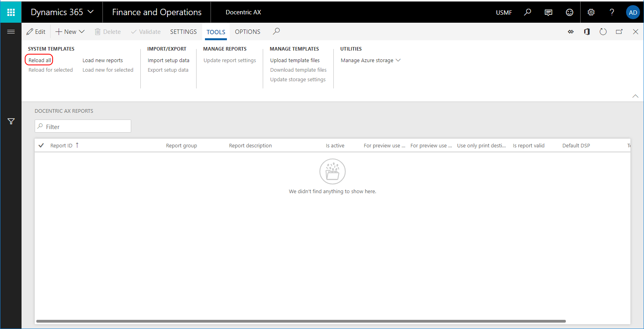Click the smiley feedback icon

click(569, 12)
